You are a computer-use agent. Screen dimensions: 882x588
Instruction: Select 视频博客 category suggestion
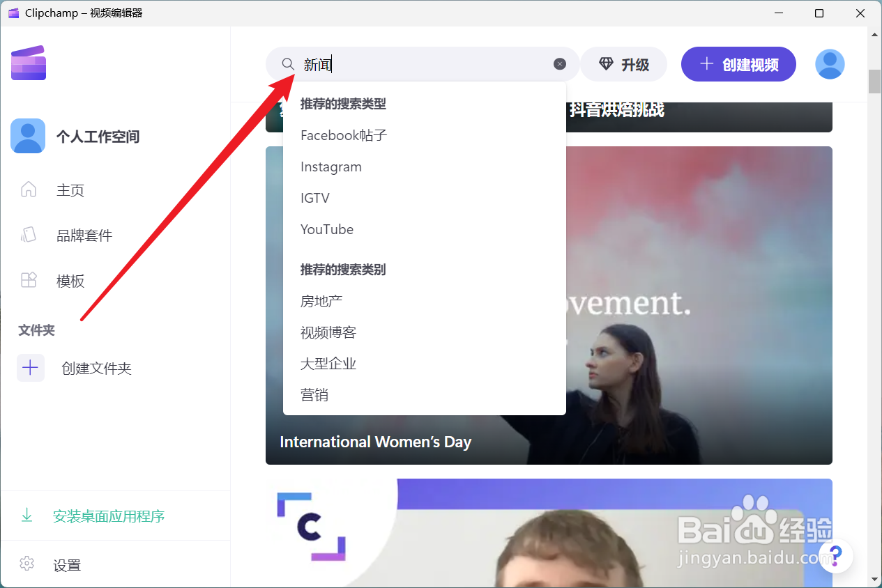coord(328,332)
